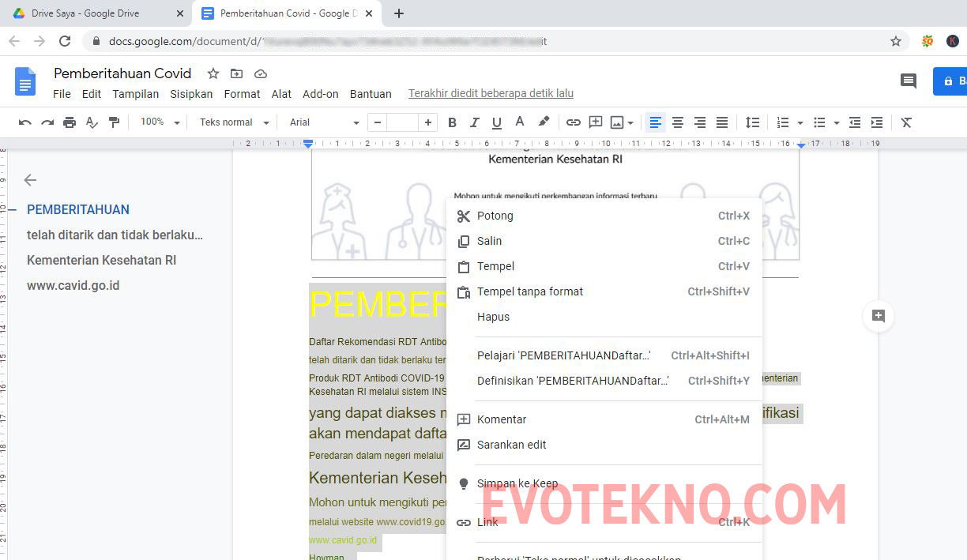
Task: Click the Undo arrow in the toolbar
Action: pyautogui.click(x=25, y=122)
